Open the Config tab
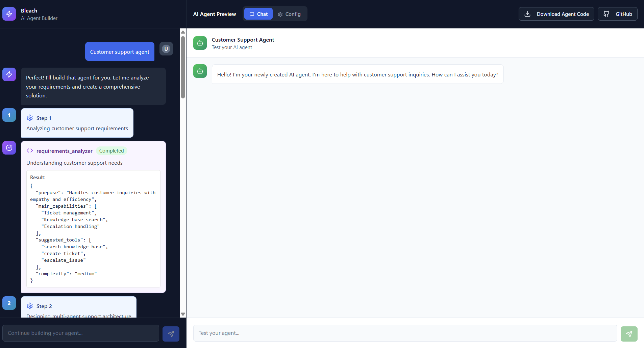 [x=289, y=14]
